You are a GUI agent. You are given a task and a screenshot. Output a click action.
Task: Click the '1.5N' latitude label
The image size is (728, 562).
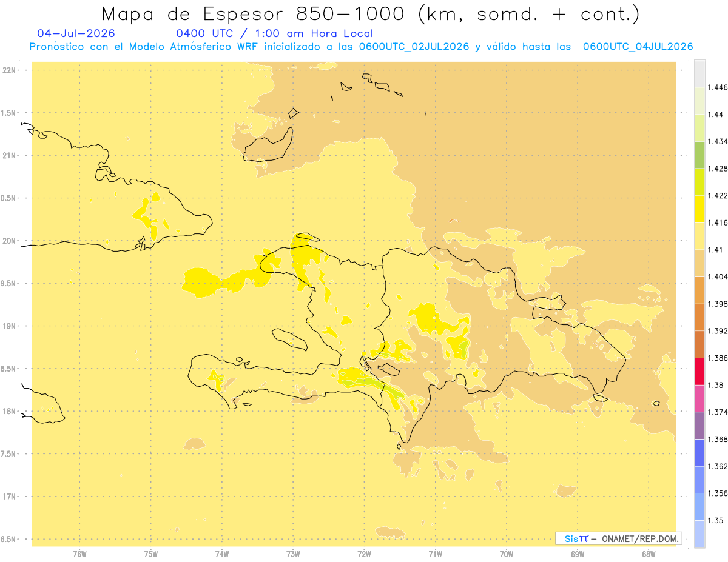click(x=9, y=113)
